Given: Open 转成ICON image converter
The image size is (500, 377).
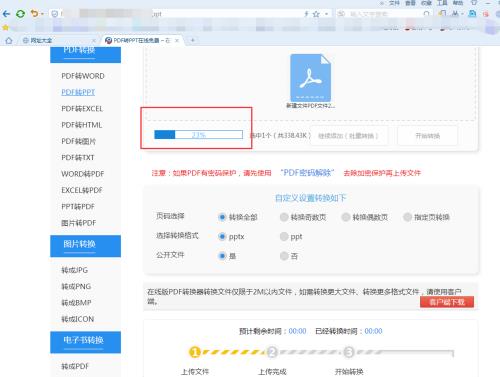Looking at the screenshot, I should click(x=78, y=319).
